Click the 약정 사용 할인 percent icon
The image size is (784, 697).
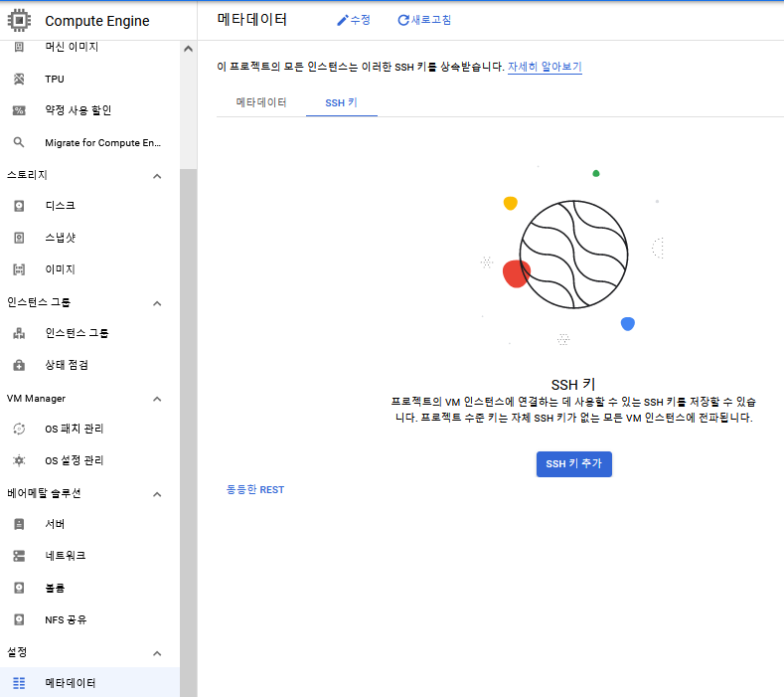pyautogui.click(x=19, y=110)
